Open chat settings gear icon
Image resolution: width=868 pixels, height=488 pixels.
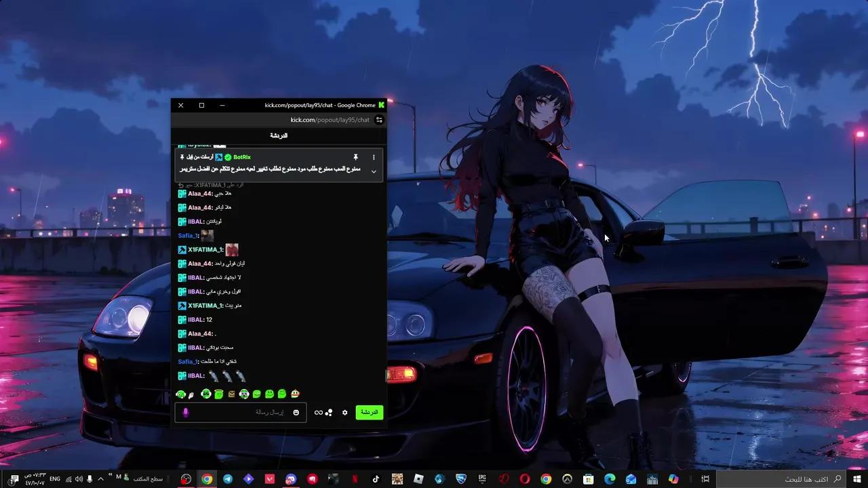click(344, 412)
